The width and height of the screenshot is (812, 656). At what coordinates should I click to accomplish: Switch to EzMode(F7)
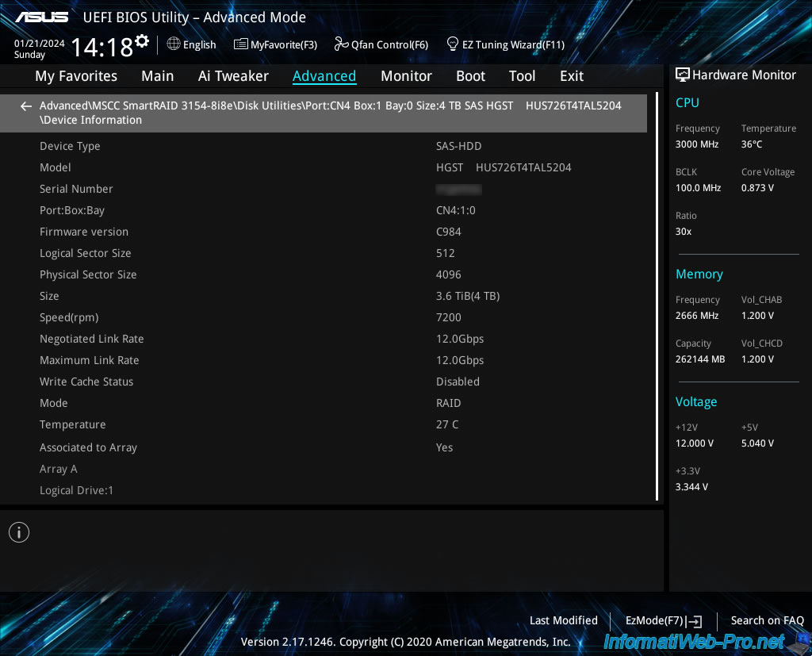click(x=654, y=620)
